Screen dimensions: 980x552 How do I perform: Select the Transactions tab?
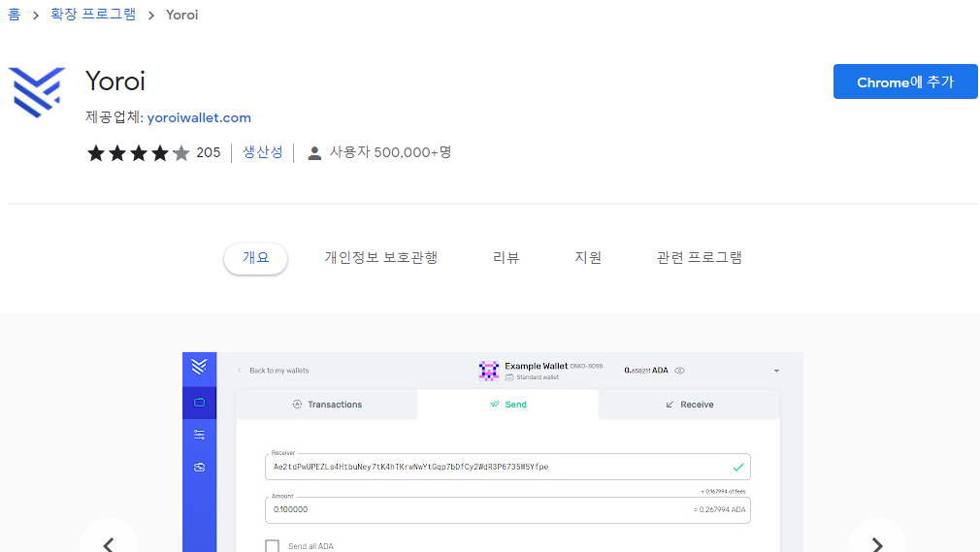(x=327, y=405)
